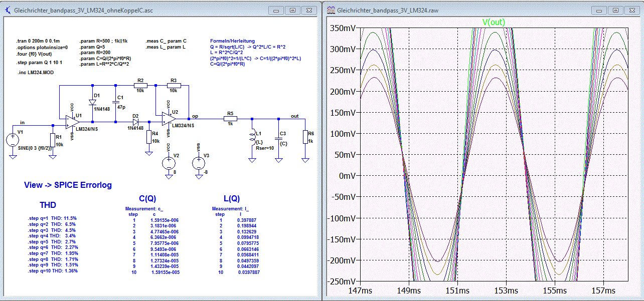
Task: Click the feedback resistor R3
Action: (173, 86)
